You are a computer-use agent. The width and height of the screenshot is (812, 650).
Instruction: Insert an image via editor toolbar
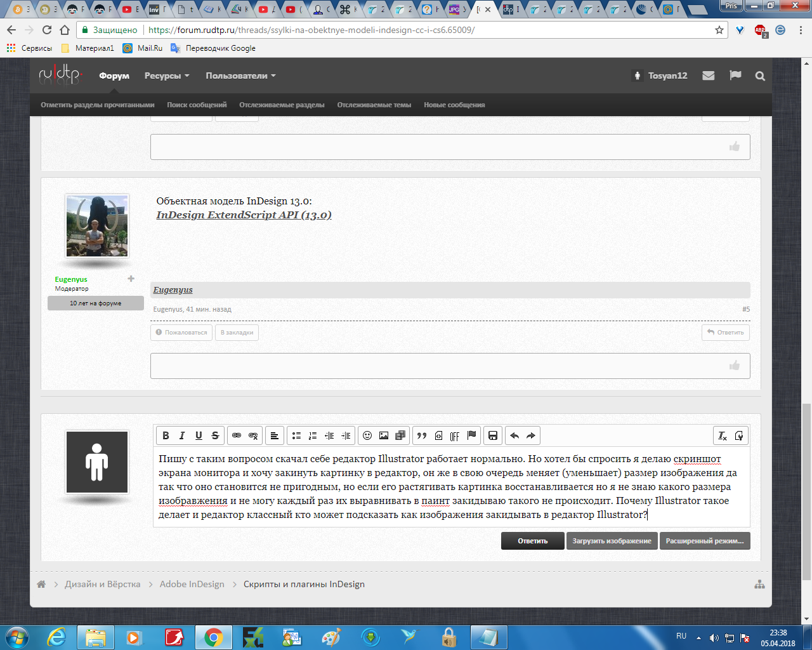pos(384,435)
